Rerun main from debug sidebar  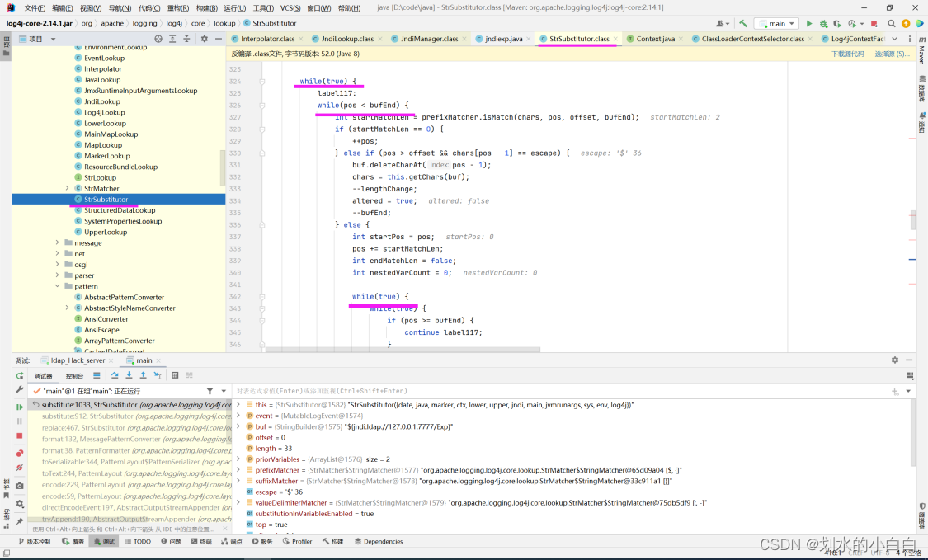pyautogui.click(x=20, y=375)
